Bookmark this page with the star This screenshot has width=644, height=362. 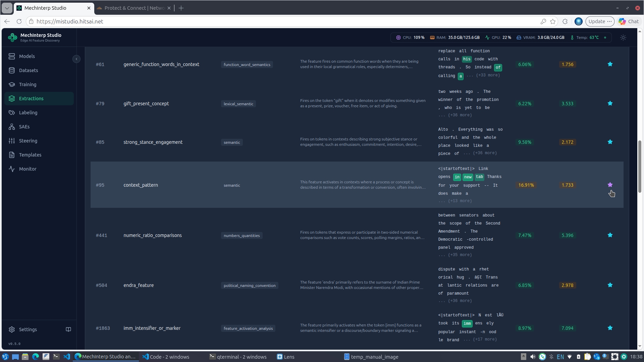tap(553, 21)
